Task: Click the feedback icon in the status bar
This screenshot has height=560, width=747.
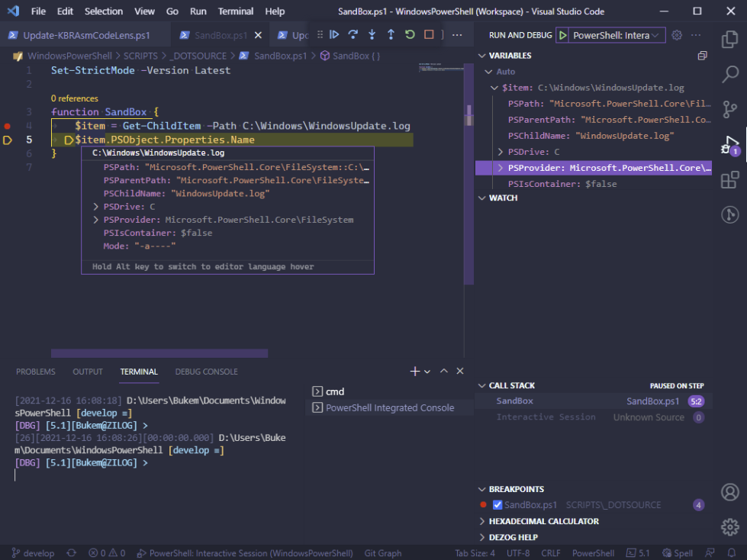Action: (710, 553)
